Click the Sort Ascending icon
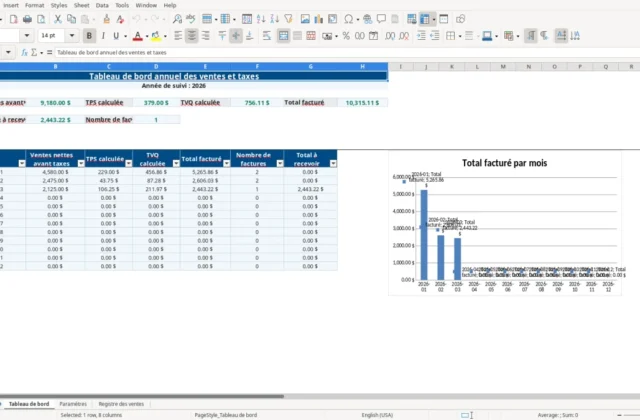Viewport: 640px width, 420px height. (261, 19)
